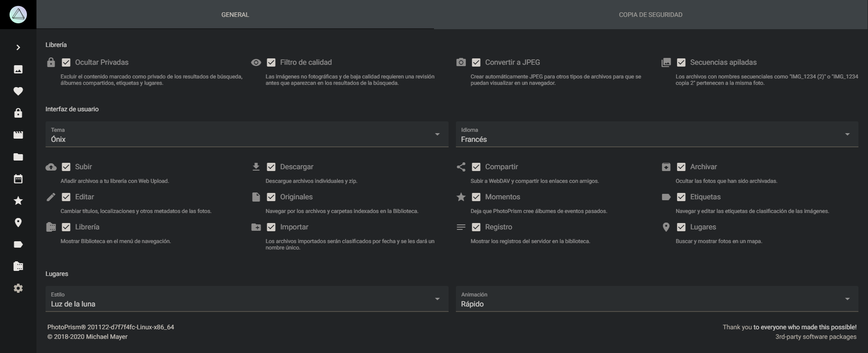
Task: Open Private photos via the lock sidebar icon
Action: point(18,113)
